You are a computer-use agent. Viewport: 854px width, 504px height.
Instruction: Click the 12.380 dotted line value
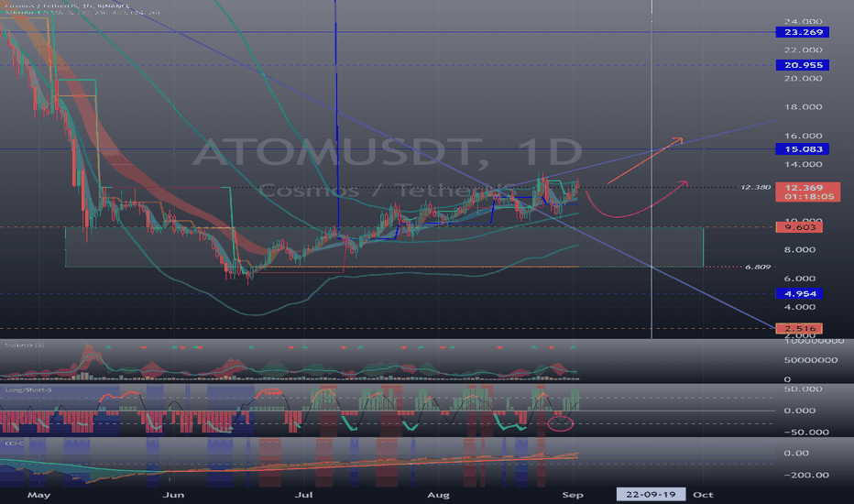click(755, 188)
